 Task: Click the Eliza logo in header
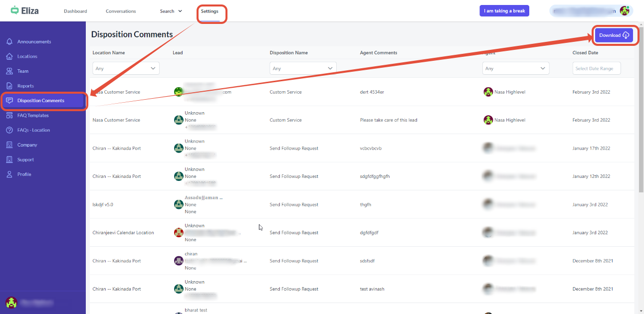coord(25,10)
